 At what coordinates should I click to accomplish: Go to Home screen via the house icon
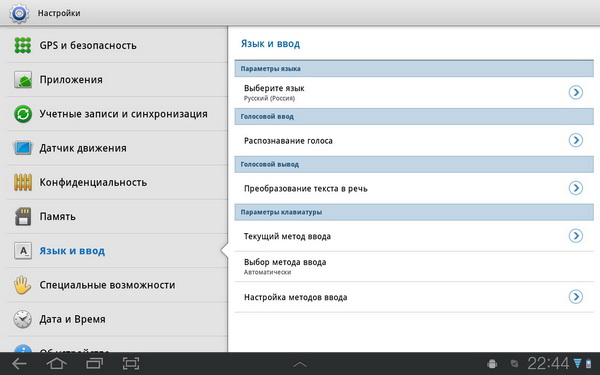point(57,364)
